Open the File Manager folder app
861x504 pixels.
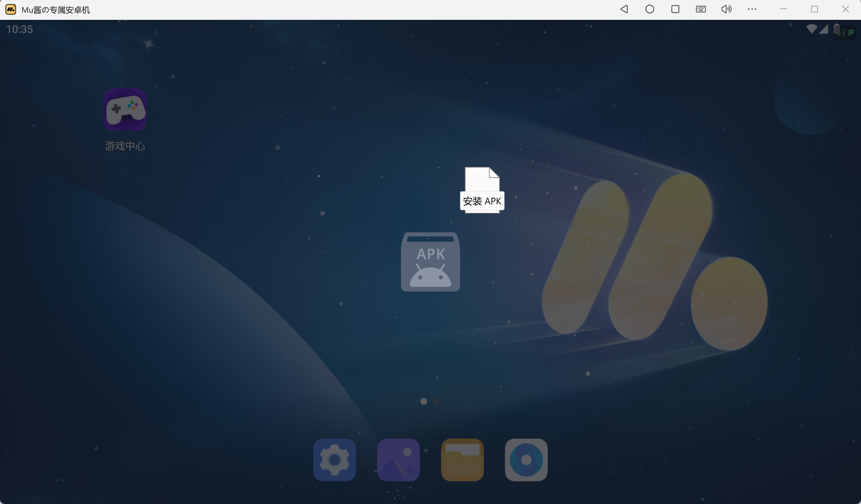click(x=462, y=460)
